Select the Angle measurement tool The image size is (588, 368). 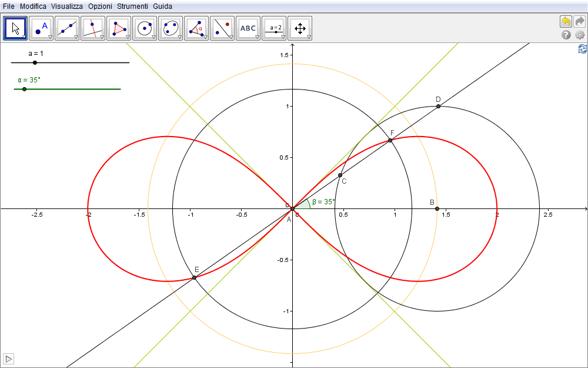click(196, 28)
